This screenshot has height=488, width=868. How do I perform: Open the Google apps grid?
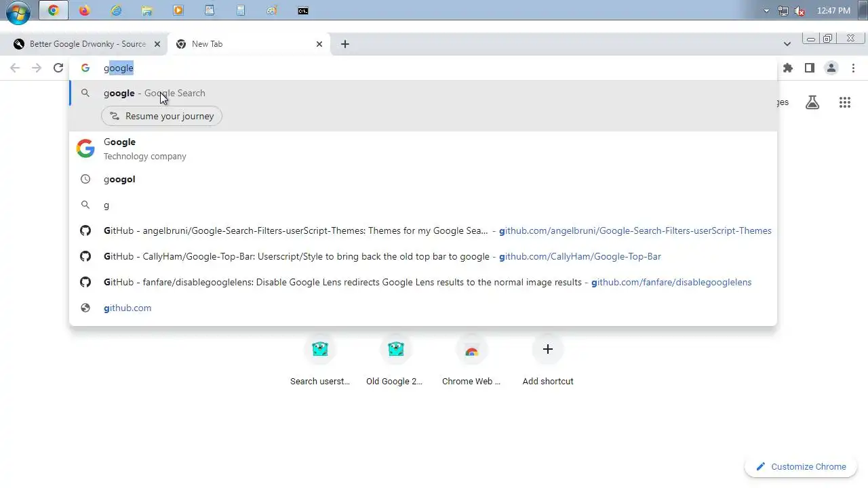(x=844, y=102)
